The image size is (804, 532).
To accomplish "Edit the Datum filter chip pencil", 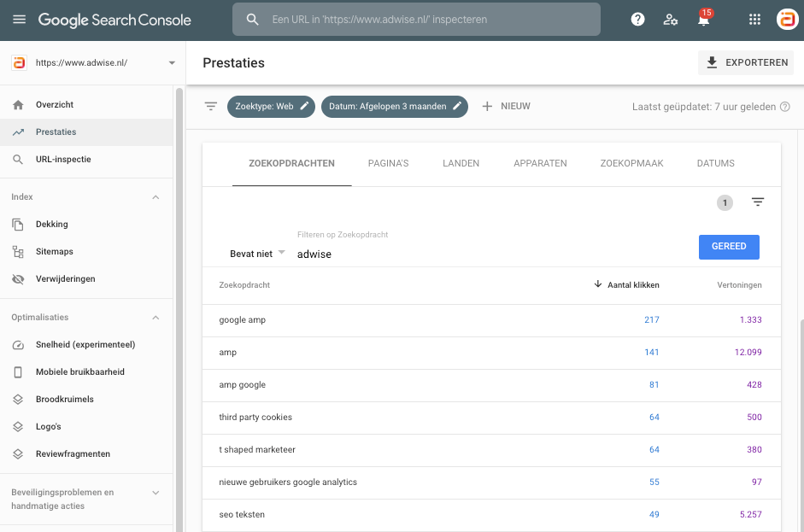I will [457, 107].
